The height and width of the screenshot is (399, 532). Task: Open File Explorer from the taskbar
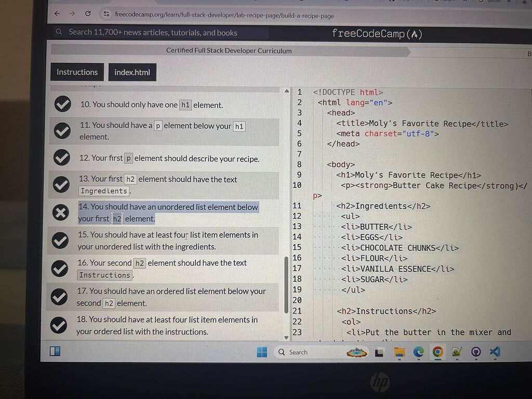[x=399, y=352]
